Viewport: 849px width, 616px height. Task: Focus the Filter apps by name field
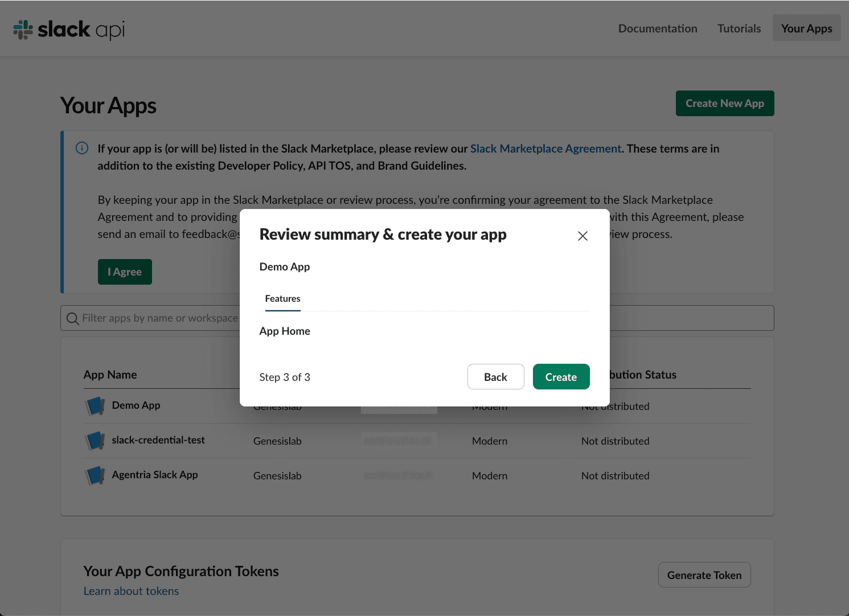[417, 318]
